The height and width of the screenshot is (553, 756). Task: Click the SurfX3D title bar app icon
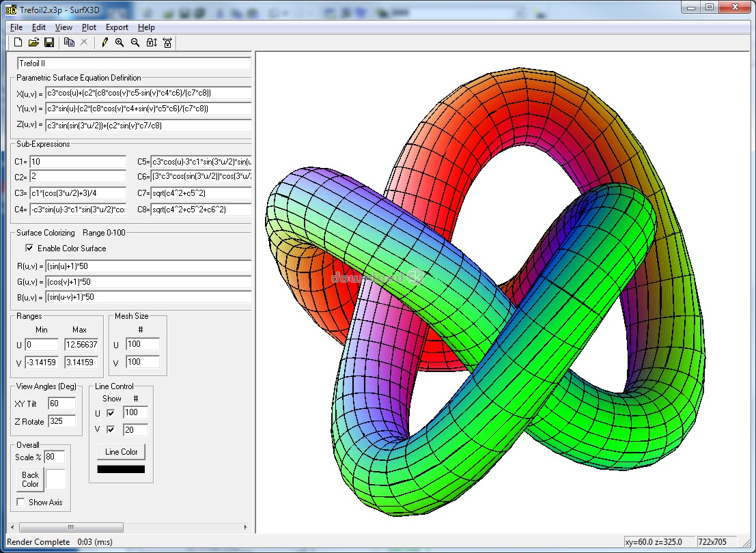click(11, 10)
